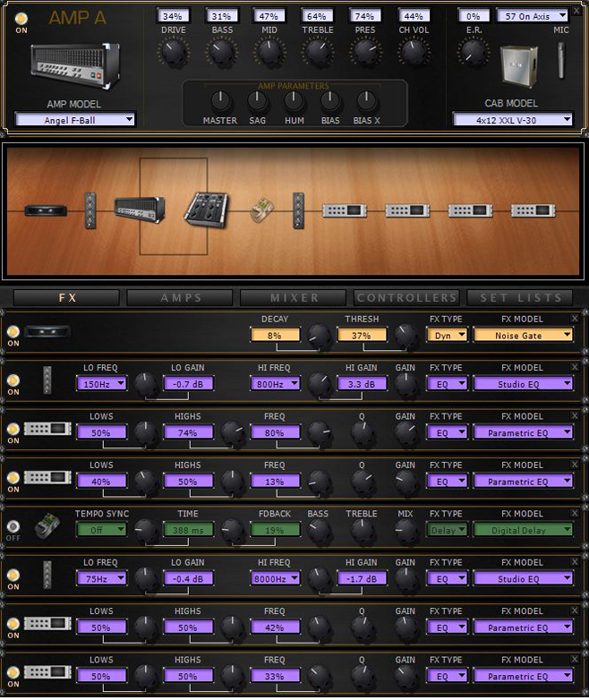589x700 pixels.
Task: Click the HI GAIN 3.3 dB field
Action: point(362,384)
